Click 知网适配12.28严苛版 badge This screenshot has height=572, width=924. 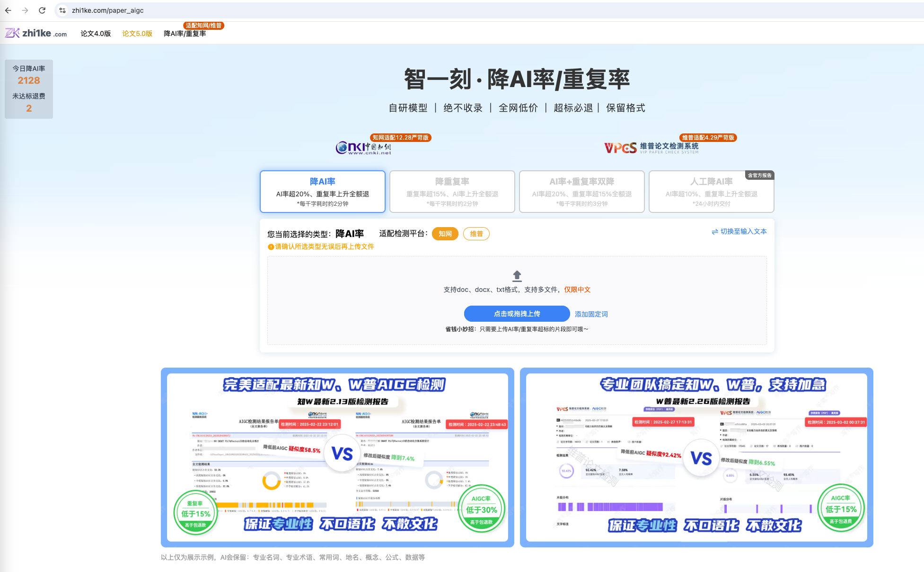[x=401, y=138]
